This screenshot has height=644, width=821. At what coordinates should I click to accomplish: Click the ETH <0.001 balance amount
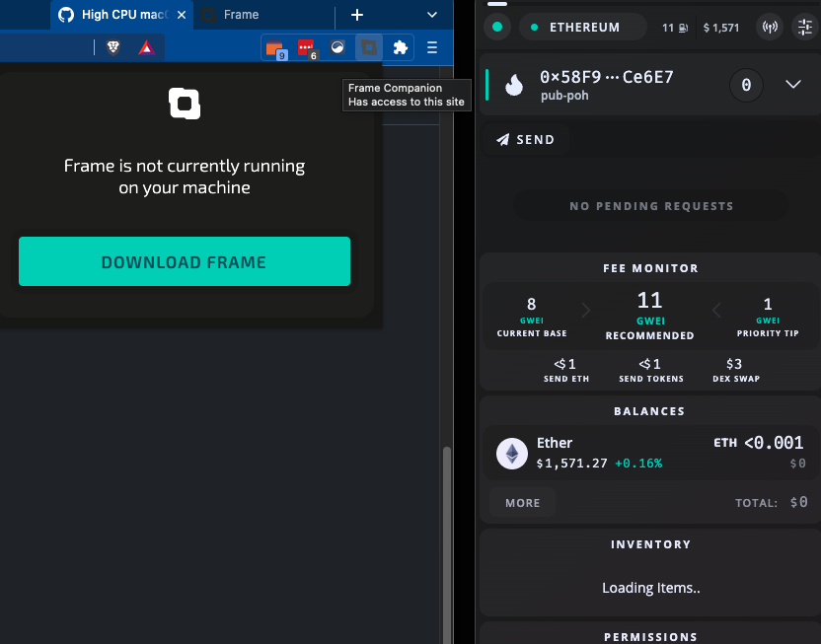758,443
